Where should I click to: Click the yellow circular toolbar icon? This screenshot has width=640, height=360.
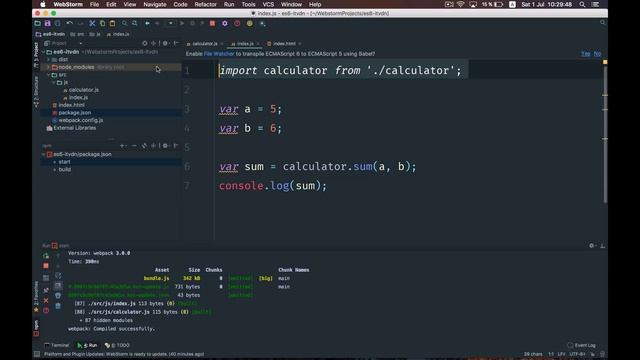[249, 24]
